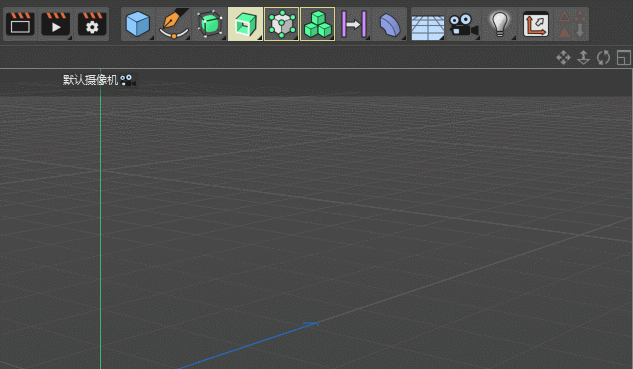
Task: Click the highlighted Extrude generator icon
Action: pyautogui.click(x=245, y=24)
